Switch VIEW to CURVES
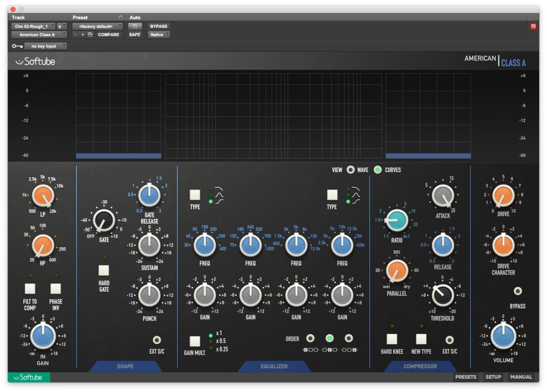 pyautogui.click(x=377, y=170)
